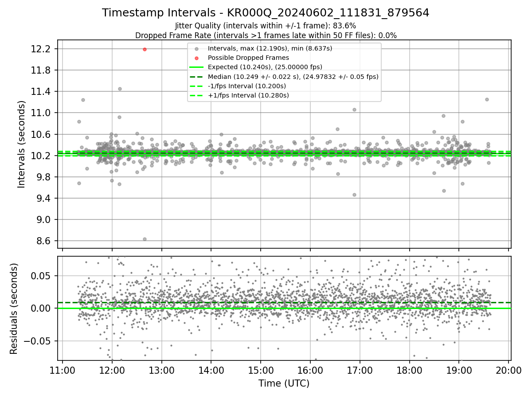Click the '13:00' time tick label
This screenshot has width=532, height=399.
pos(161,370)
